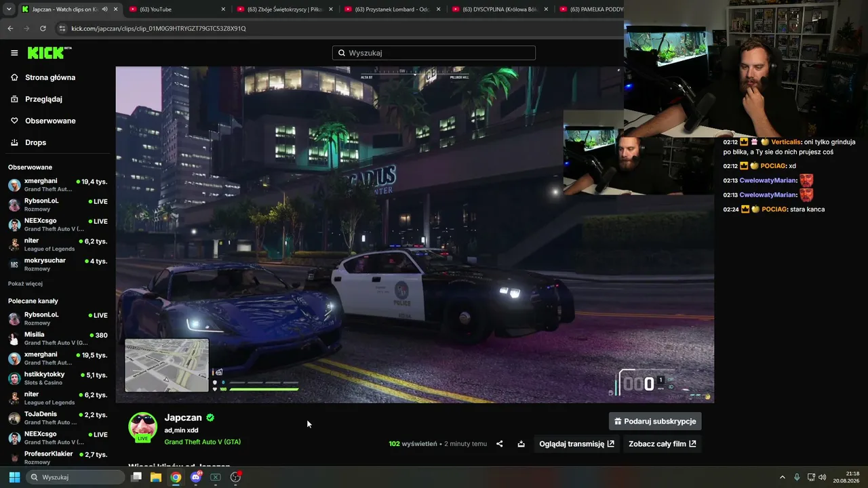
Task: Open Misilia recommended channel
Action: [x=58, y=338]
